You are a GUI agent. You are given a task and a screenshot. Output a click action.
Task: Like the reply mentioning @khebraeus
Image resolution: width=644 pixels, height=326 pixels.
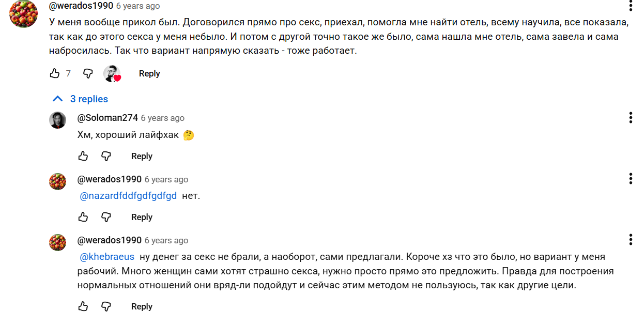pyautogui.click(x=83, y=306)
